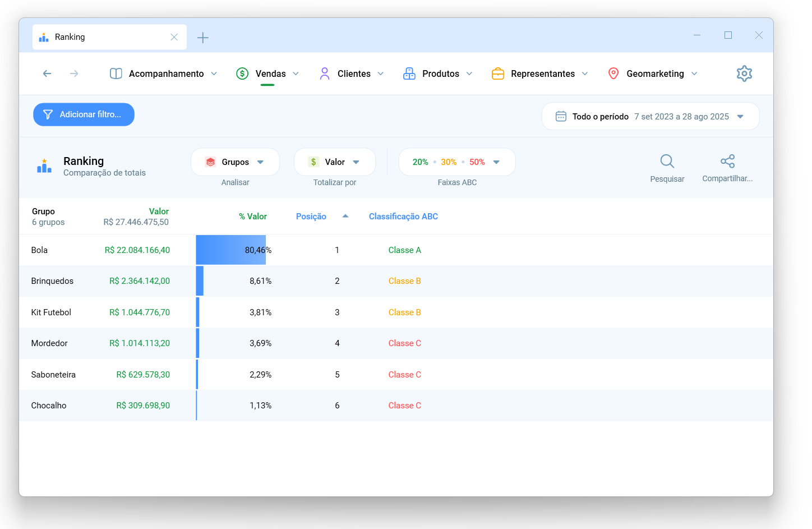Expand the Produtos menu chevron

(469, 73)
